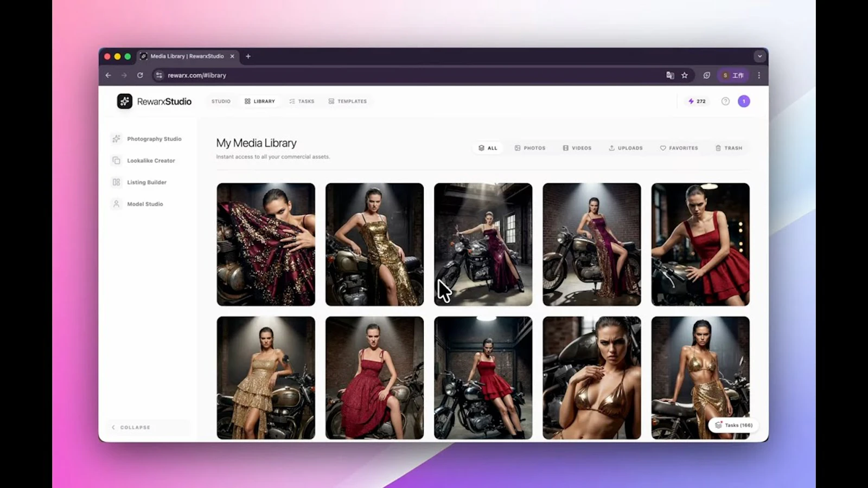Click the site info icon in address bar
Image resolution: width=868 pixels, height=488 pixels.
click(x=159, y=75)
